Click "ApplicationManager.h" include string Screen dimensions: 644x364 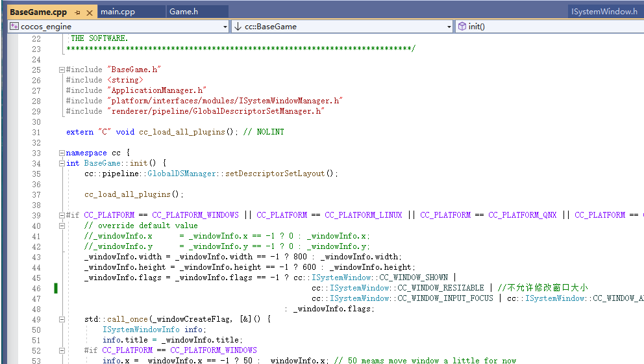(157, 90)
